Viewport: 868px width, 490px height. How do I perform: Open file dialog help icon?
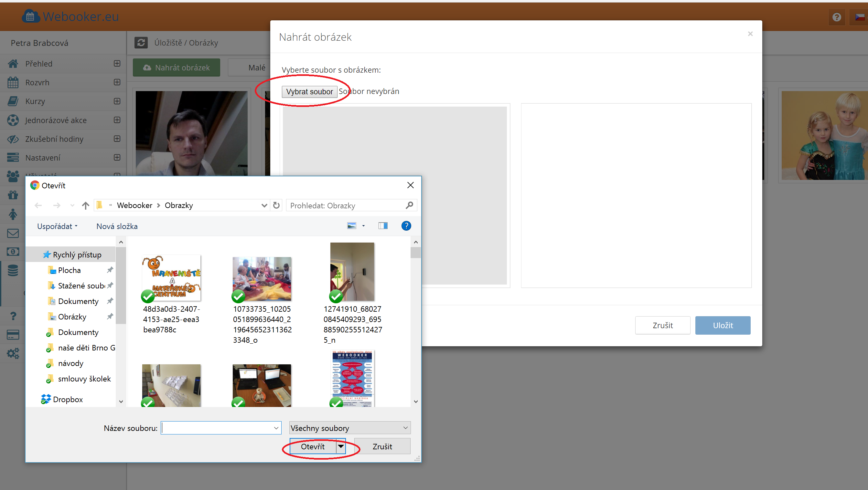pyautogui.click(x=406, y=226)
